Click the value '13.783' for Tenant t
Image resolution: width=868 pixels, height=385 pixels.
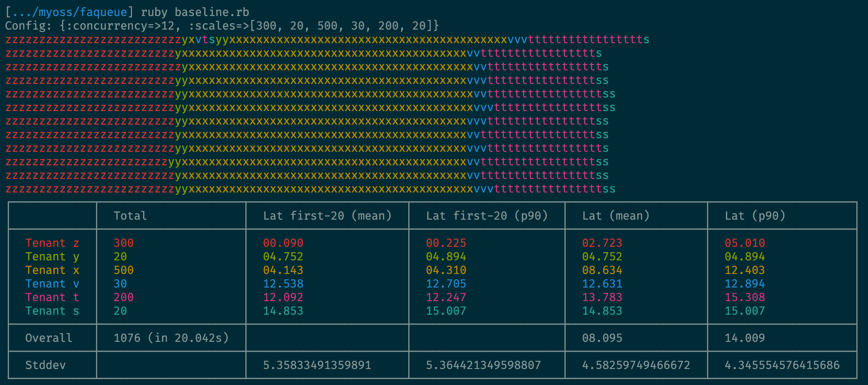click(x=602, y=297)
